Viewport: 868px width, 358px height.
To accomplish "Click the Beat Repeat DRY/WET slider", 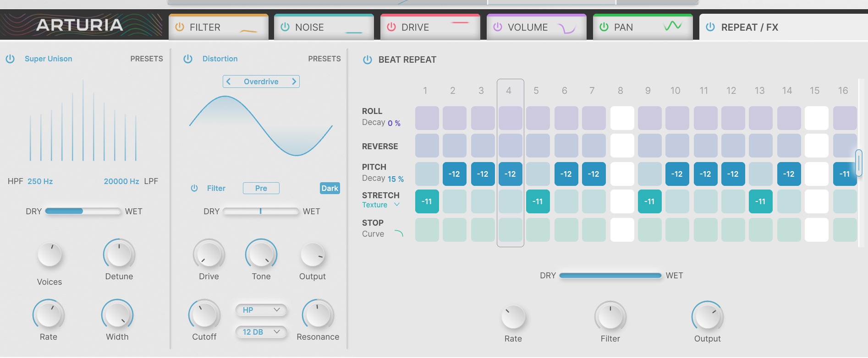I will tap(610, 276).
